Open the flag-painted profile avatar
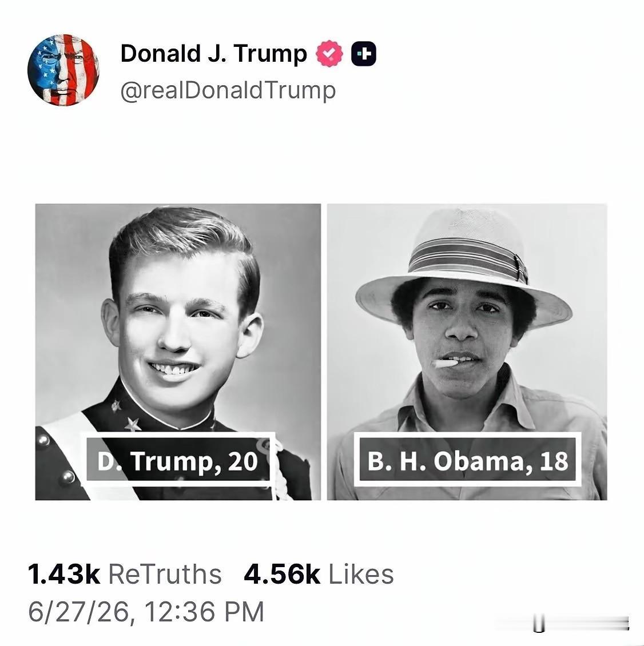This screenshot has height=646, width=644. point(63,70)
